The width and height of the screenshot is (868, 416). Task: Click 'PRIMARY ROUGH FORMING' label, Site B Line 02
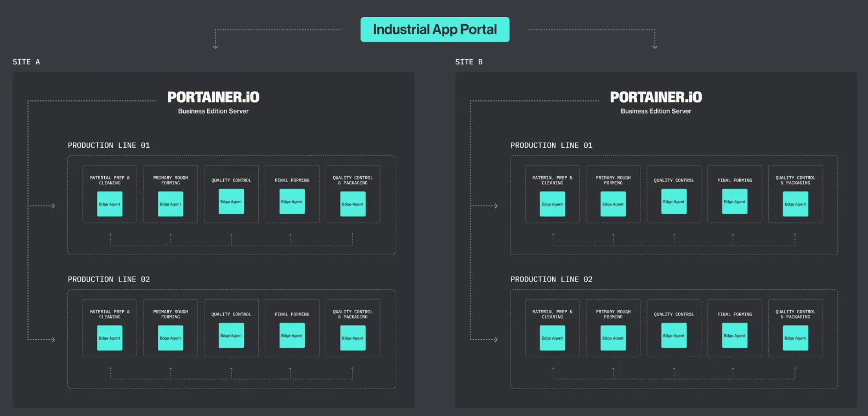[x=613, y=314]
